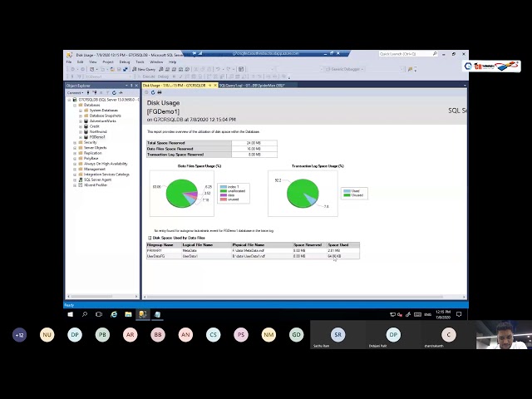Viewport: 532px width, 399px height.
Task: Refresh the Disk Usage report
Action: 153,92
